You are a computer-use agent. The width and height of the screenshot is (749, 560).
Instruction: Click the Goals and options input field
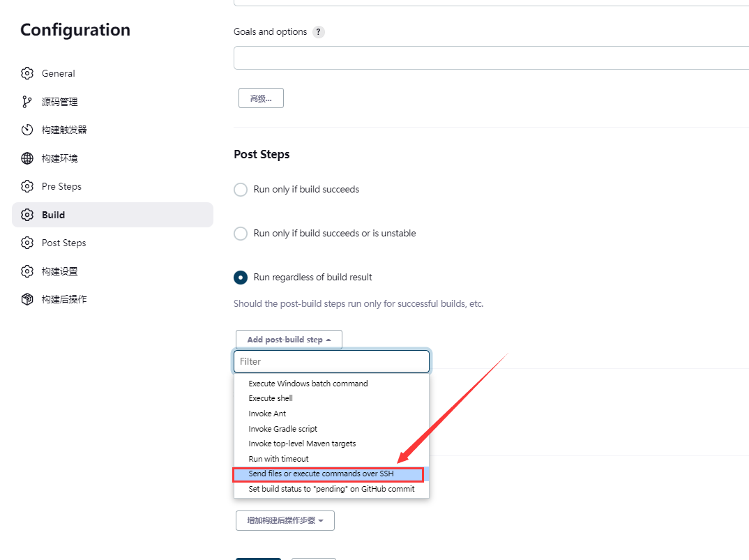[491, 58]
